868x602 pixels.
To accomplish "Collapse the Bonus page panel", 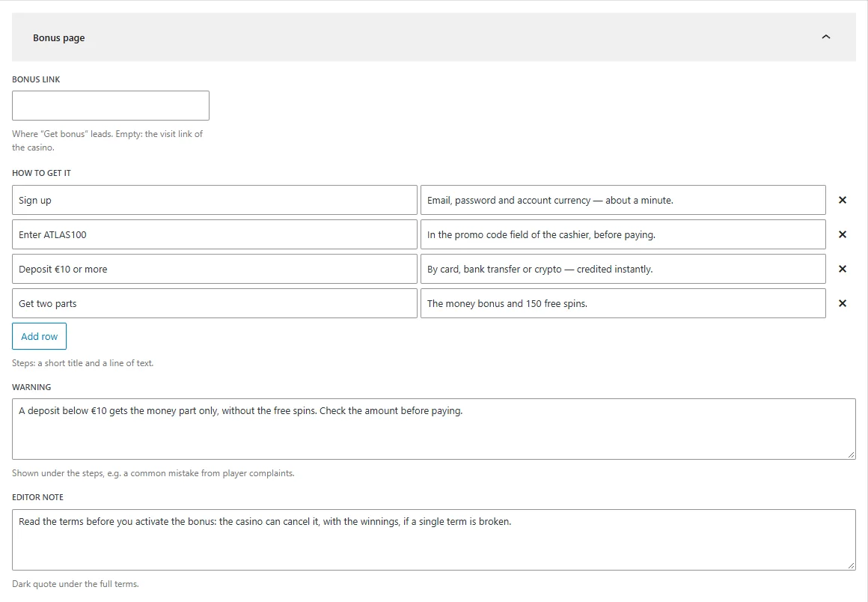I will click(x=826, y=37).
